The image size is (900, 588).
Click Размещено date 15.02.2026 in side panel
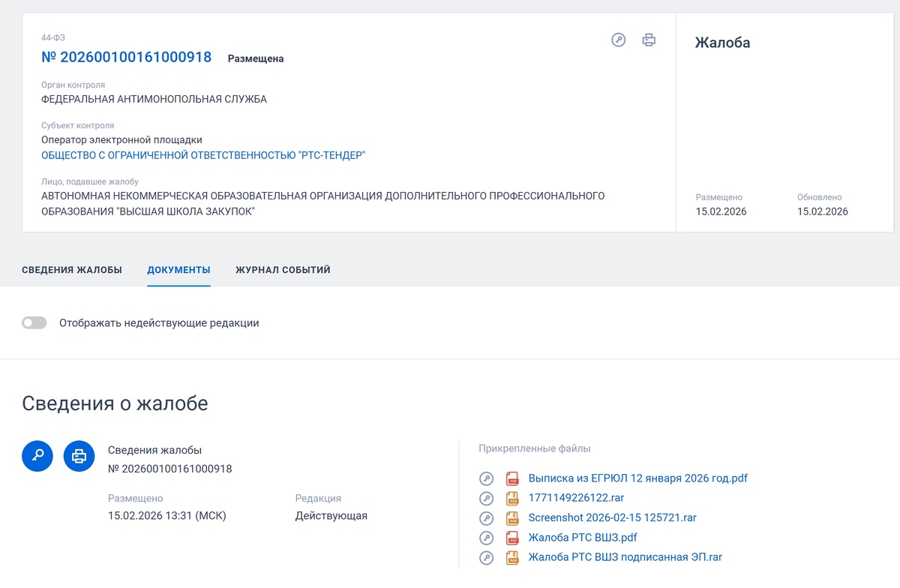pos(721,211)
